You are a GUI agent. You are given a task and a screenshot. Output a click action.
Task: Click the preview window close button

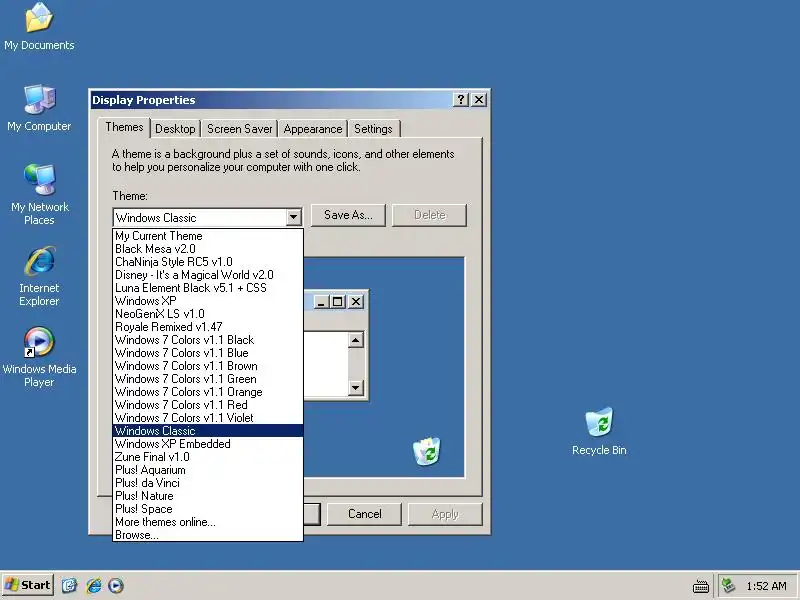point(356,302)
